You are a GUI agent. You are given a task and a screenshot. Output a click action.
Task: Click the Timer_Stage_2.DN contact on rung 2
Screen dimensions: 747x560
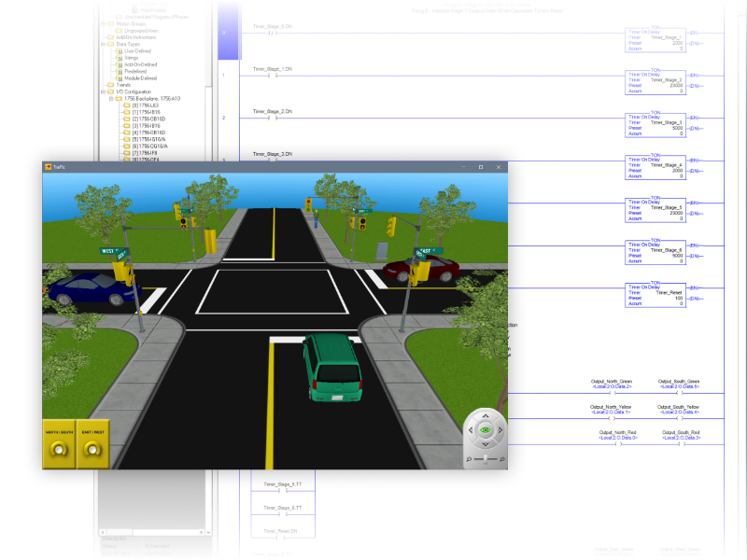point(272,118)
